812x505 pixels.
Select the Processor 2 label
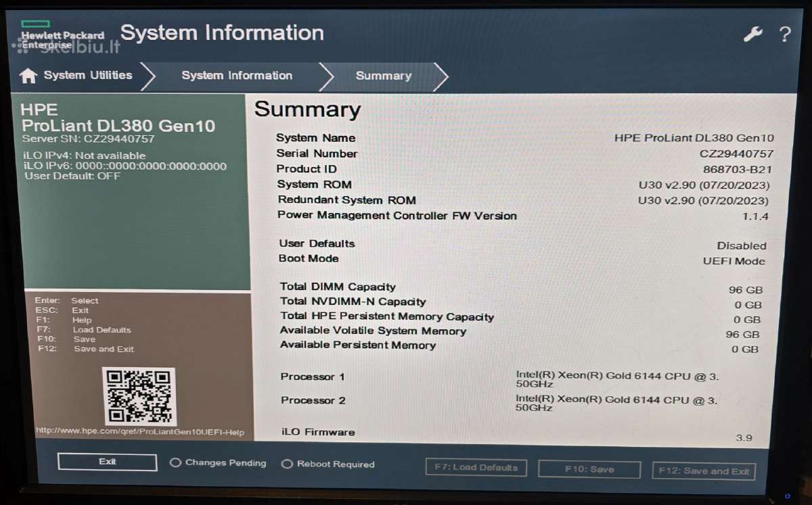[x=313, y=400]
